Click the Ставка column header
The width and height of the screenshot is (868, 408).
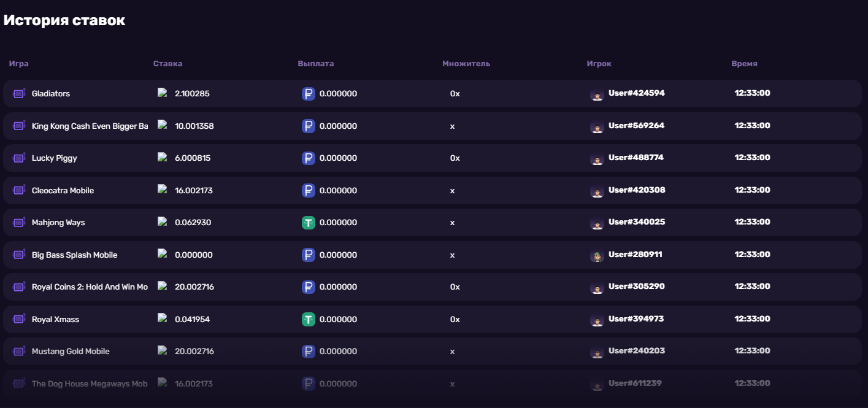167,64
